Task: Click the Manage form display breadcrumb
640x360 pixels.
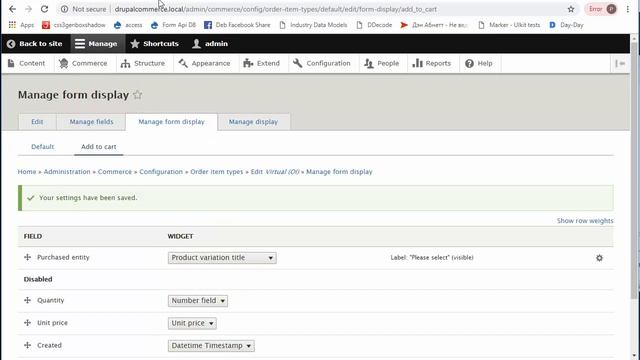Action: click(339, 172)
